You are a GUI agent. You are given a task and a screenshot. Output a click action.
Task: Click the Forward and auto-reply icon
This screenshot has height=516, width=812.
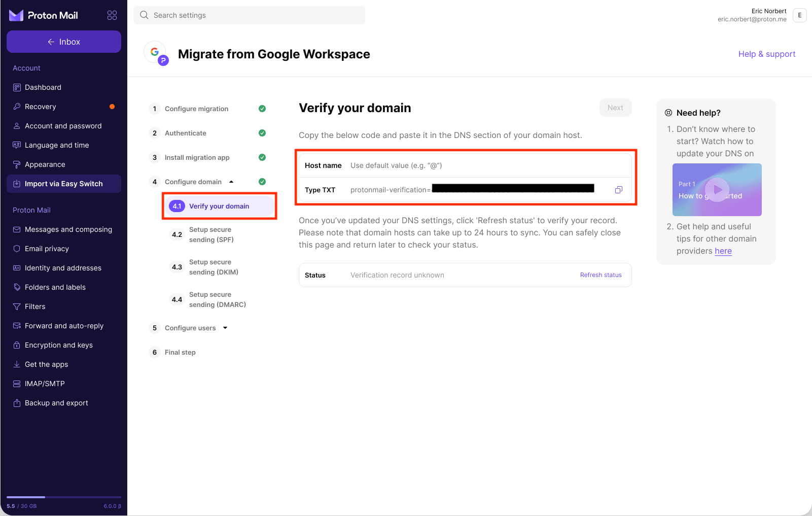coord(17,326)
